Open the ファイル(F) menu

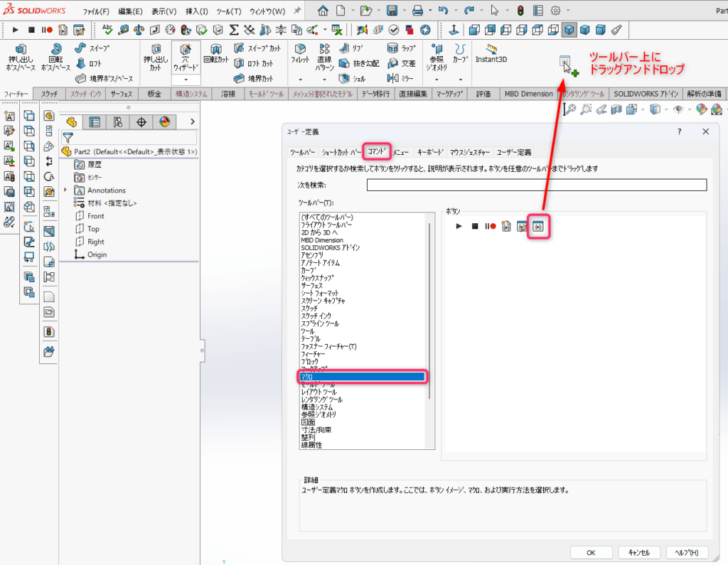click(x=96, y=11)
